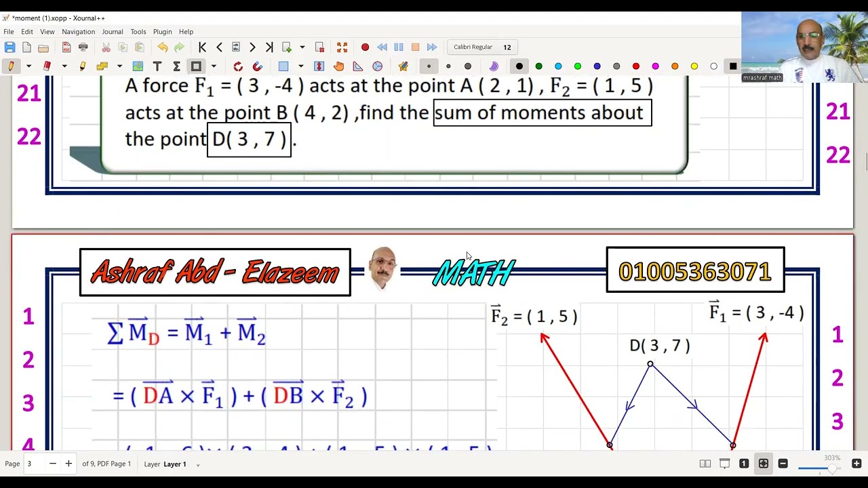Toggle draw rectangle shape tool
This screenshot has height=488, width=868.
[x=196, y=66]
